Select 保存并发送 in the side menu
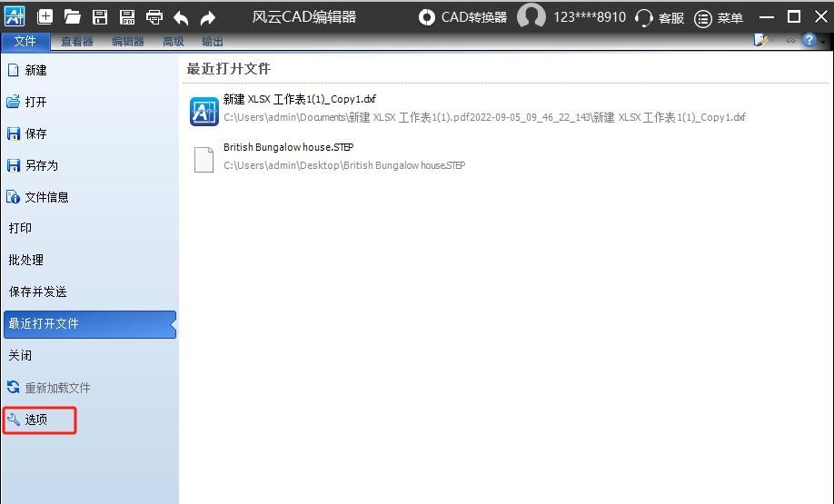 (x=38, y=292)
